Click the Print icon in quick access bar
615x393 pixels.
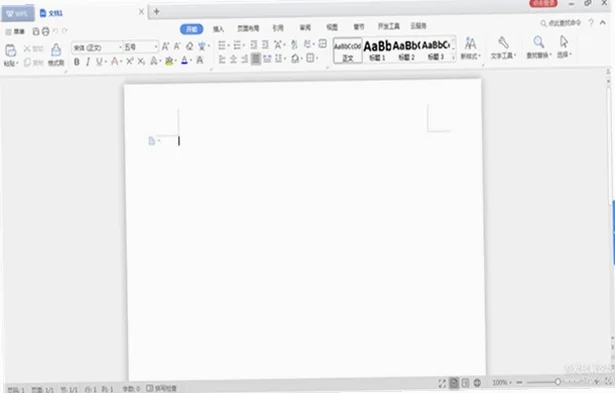45,31
